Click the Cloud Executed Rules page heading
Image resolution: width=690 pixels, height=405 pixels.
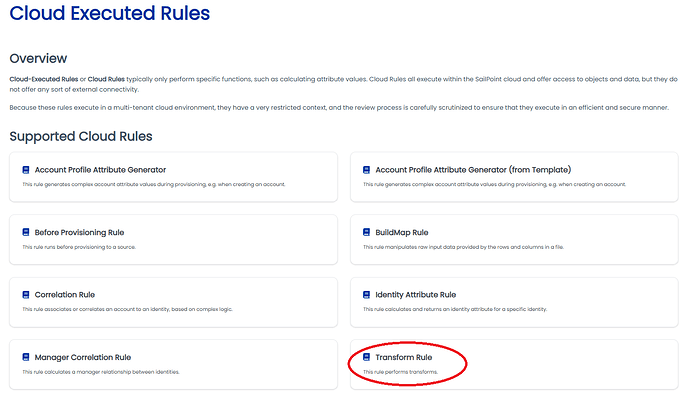coord(110,15)
